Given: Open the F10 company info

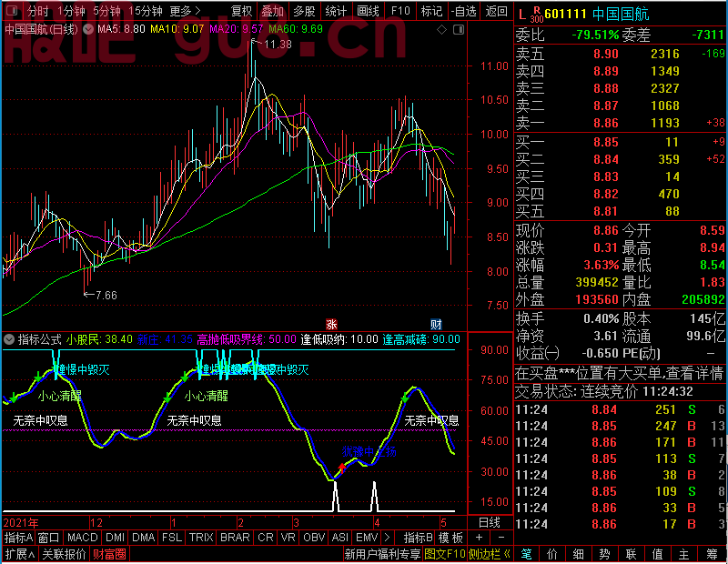Looking at the screenshot, I should (400, 11).
